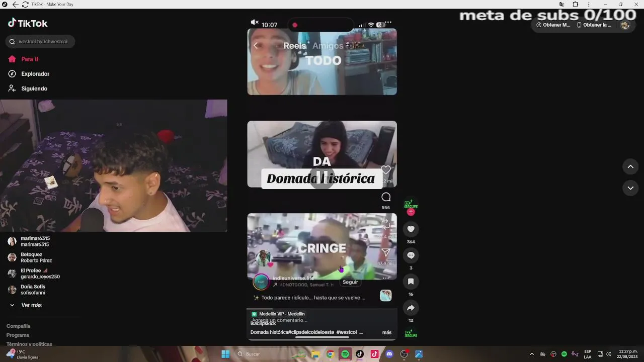This screenshot has width=644, height=362.
Task: Open the isaclips sound disc icon
Action: pos(411,333)
